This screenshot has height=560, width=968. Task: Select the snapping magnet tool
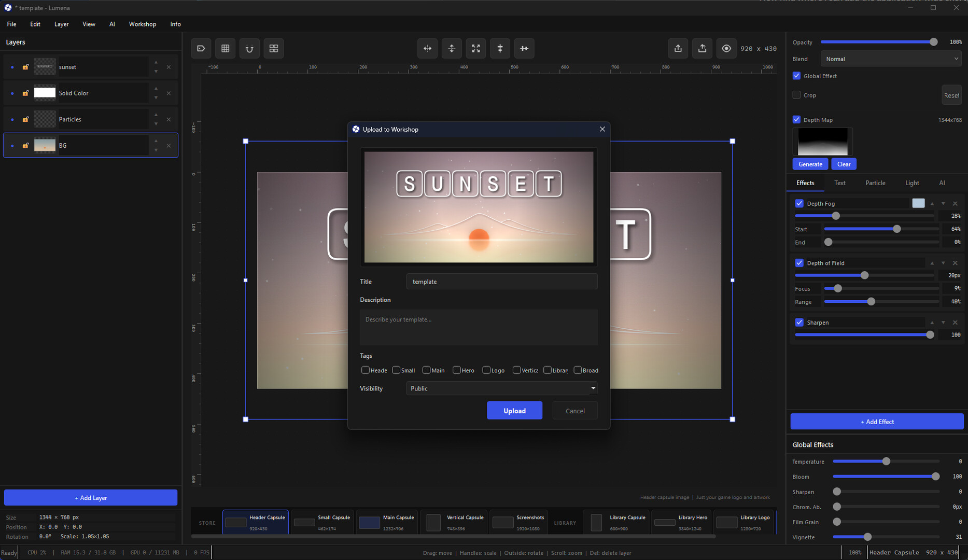click(x=249, y=48)
